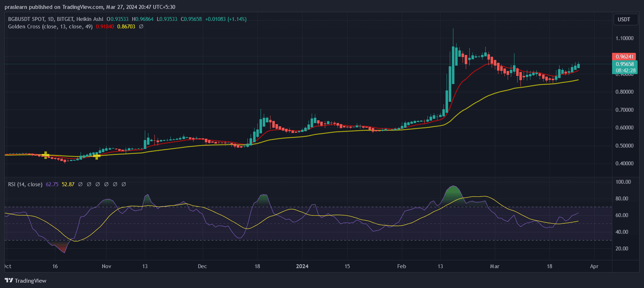This screenshot has height=288, width=644.
Task: Select the RSI (14, close) legend title
Action: [25, 184]
